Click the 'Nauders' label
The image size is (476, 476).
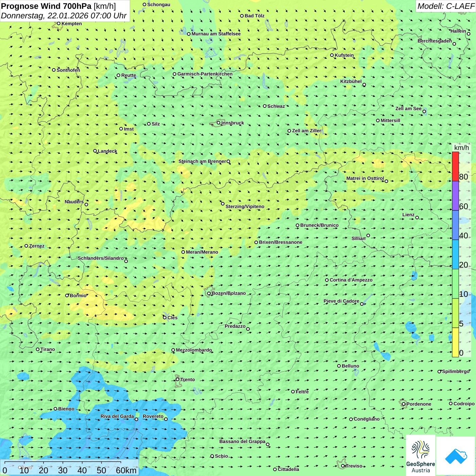74,202
